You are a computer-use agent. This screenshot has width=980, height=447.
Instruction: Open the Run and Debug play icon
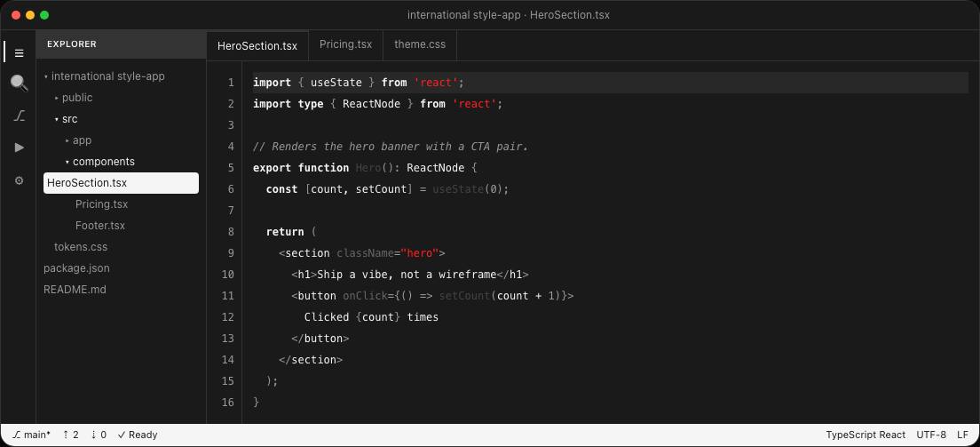19,148
